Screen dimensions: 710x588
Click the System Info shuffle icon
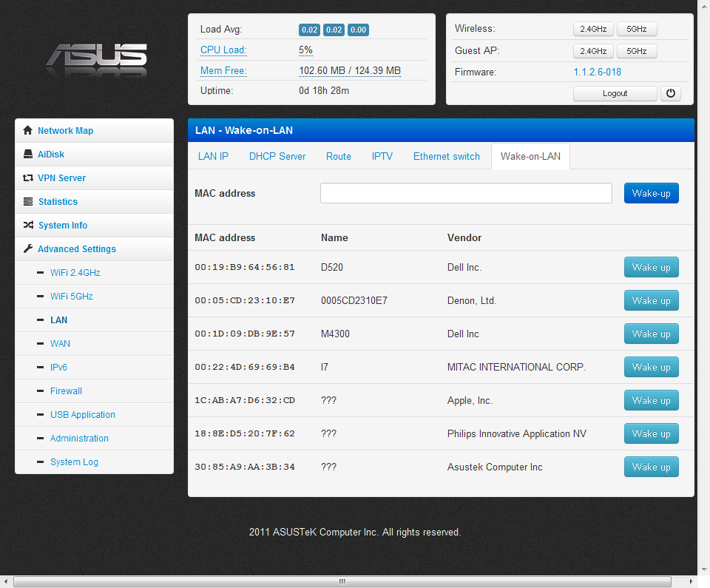pos(28,226)
